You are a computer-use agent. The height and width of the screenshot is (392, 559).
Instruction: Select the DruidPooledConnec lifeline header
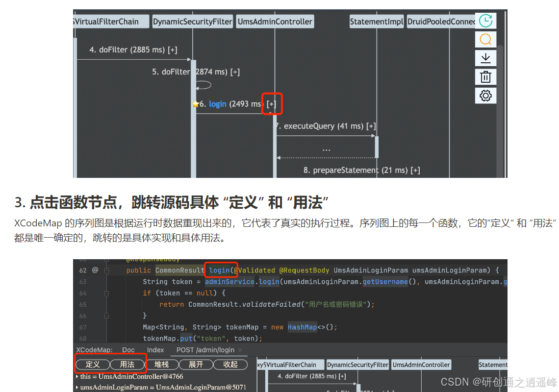(441, 22)
